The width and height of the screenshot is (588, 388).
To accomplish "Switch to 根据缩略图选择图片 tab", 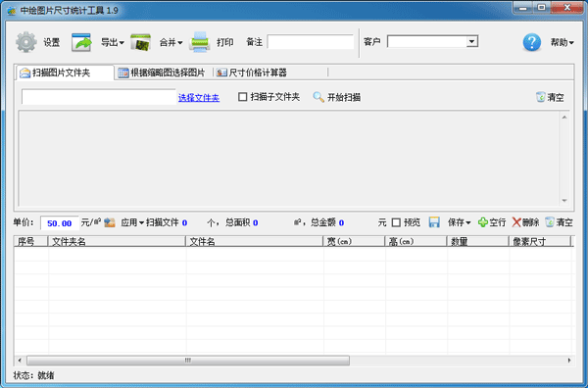I will click(x=163, y=73).
